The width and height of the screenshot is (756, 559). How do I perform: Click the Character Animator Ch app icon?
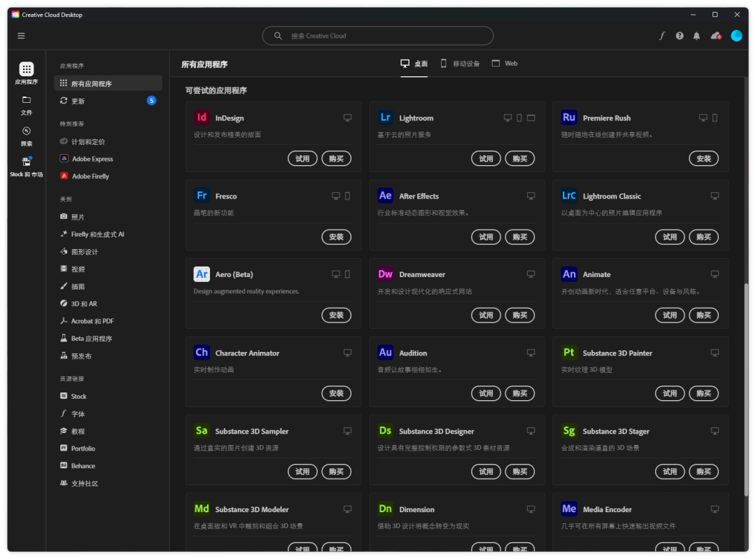[x=202, y=353]
